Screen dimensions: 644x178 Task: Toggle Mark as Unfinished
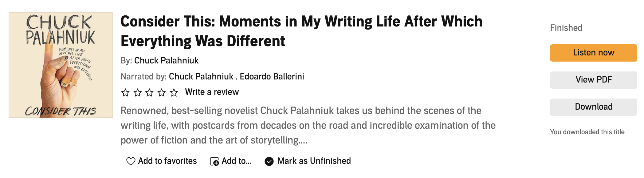pos(314,161)
